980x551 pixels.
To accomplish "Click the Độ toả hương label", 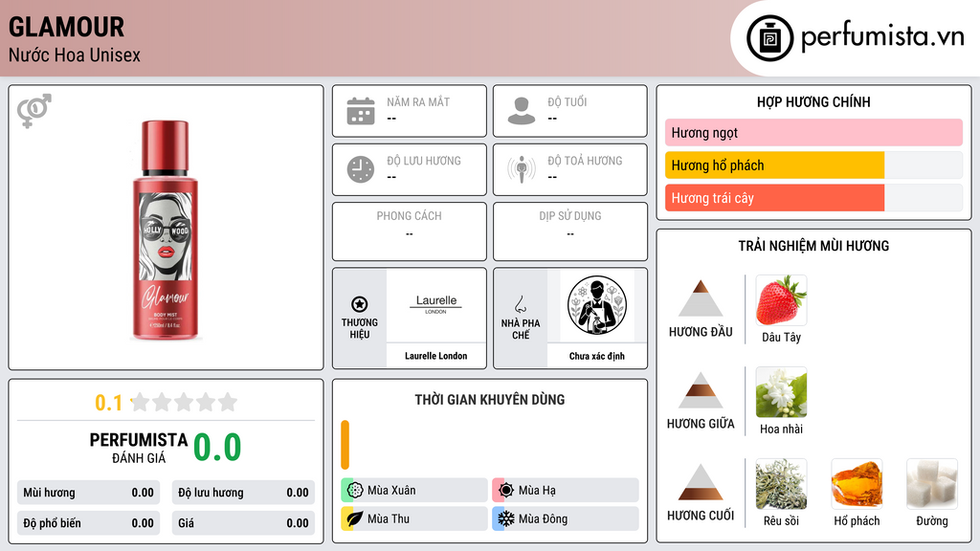I will click(585, 161).
